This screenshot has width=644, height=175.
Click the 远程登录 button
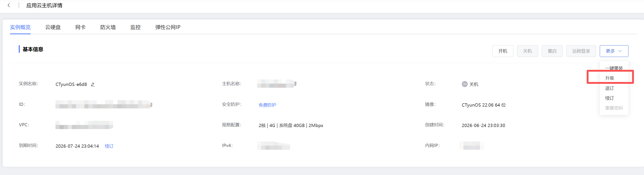[581, 51]
